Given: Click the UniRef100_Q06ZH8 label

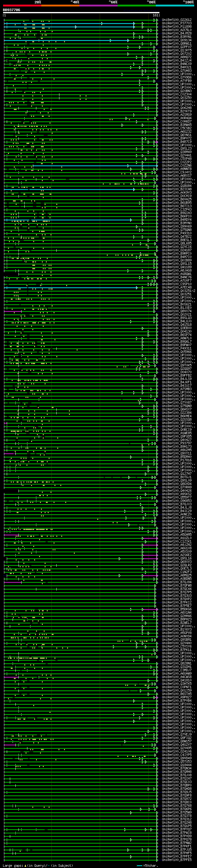Looking at the screenshot, I should pyautogui.click(x=177, y=108).
